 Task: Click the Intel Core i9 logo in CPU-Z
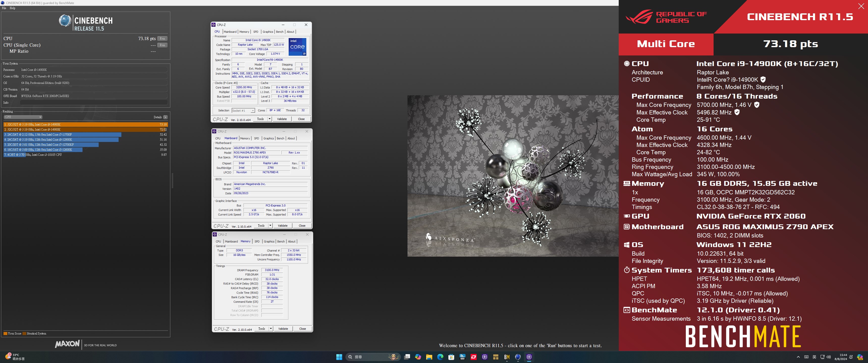[297, 47]
